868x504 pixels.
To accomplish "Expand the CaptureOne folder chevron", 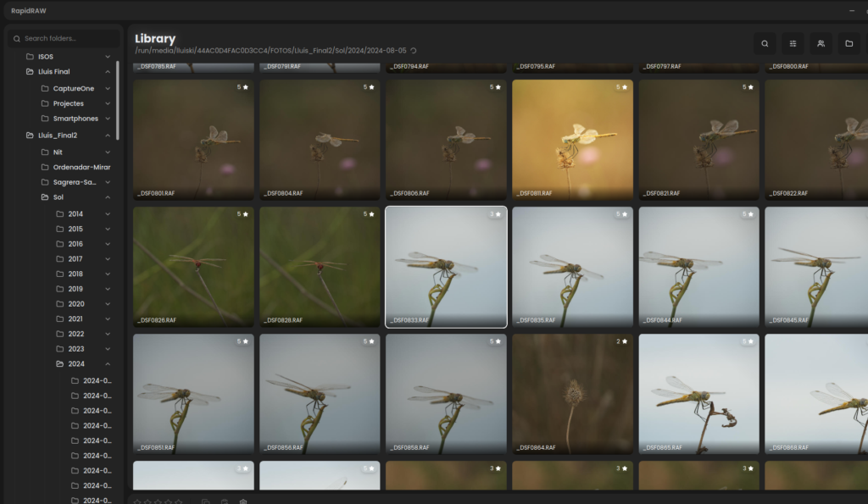I will pos(108,89).
